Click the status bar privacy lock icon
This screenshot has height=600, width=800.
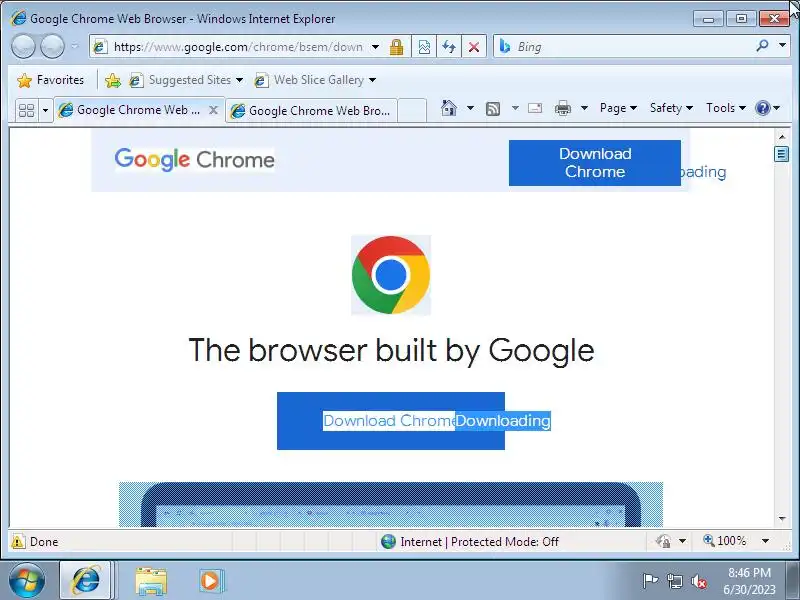point(664,541)
